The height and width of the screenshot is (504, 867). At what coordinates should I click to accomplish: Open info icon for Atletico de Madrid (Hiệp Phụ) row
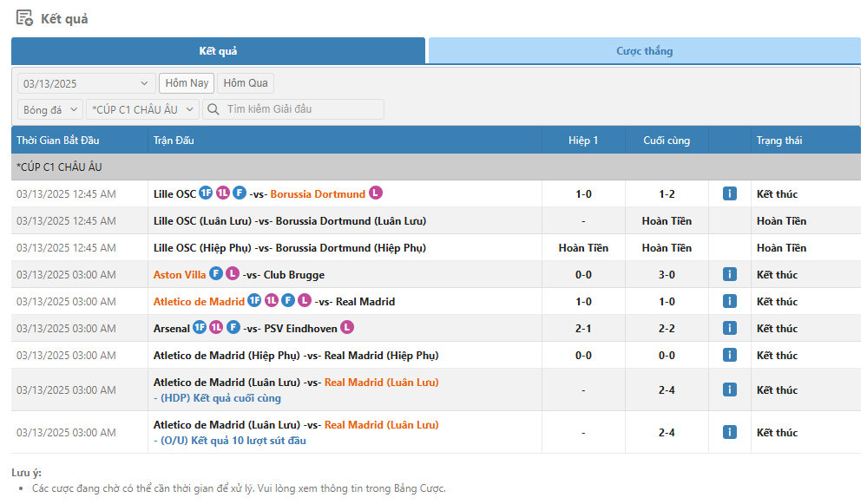729,355
